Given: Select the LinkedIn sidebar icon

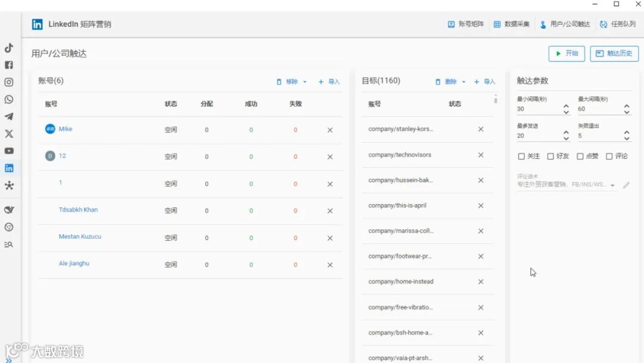Looking at the screenshot, I should pyautogui.click(x=8, y=168).
